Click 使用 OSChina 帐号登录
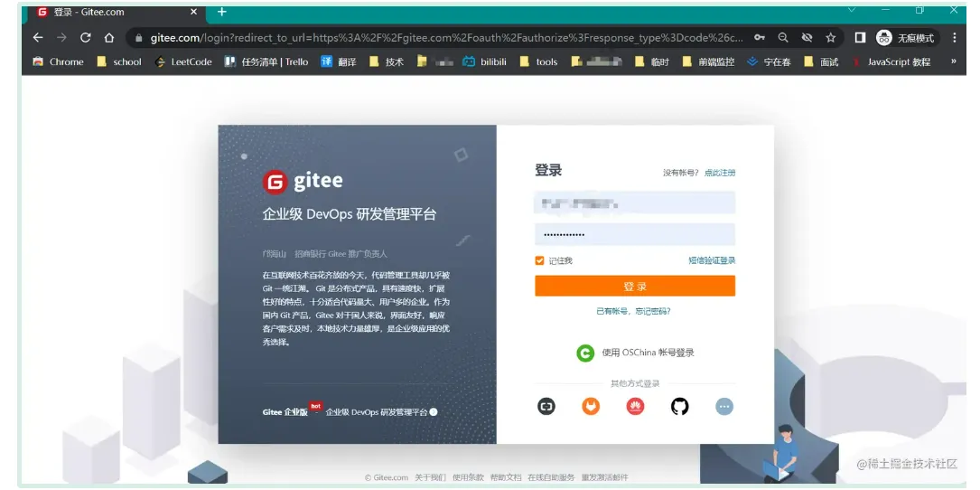980x490 pixels. pos(649,353)
